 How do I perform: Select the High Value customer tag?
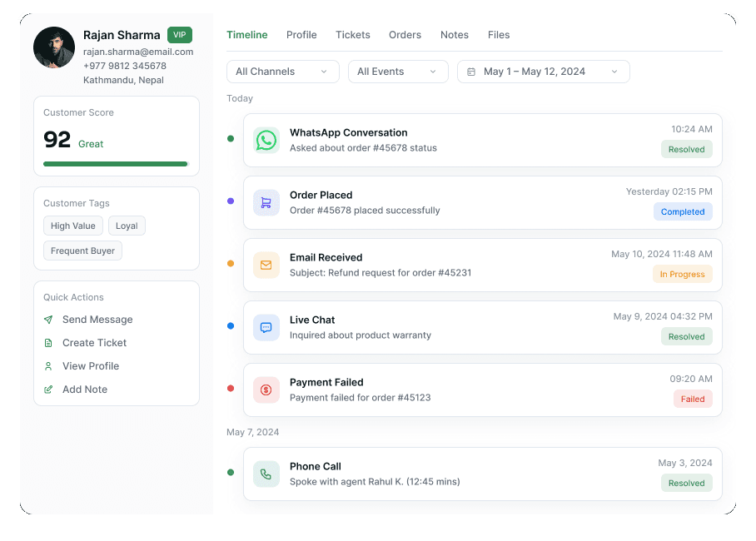coord(73,226)
